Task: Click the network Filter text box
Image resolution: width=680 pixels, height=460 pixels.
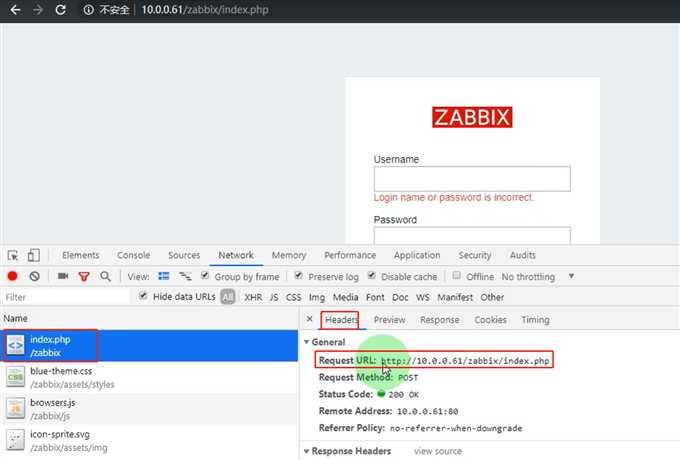Action: (x=66, y=297)
